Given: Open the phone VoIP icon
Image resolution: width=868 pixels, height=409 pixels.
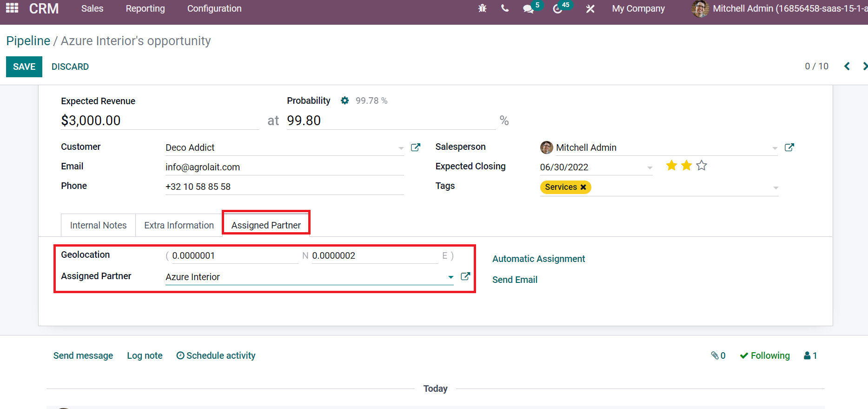Looking at the screenshot, I should click(x=505, y=8).
